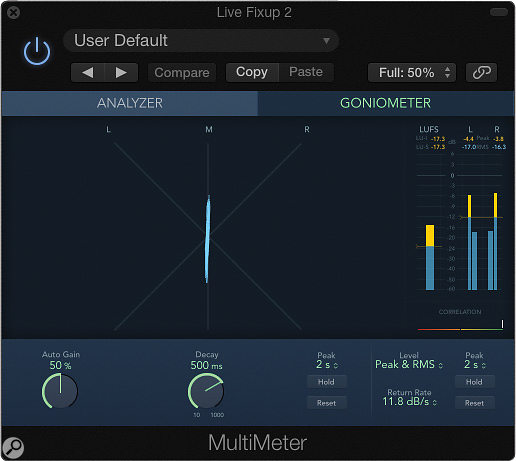Open the User Default preset menu
The height and width of the screenshot is (461, 516).
coord(201,40)
